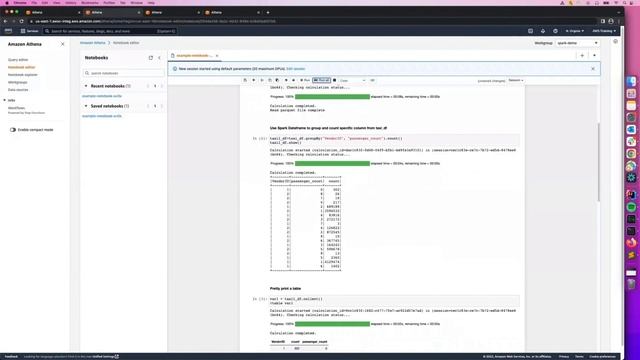Open the cell type Code dropdown

(x=353, y=80)
